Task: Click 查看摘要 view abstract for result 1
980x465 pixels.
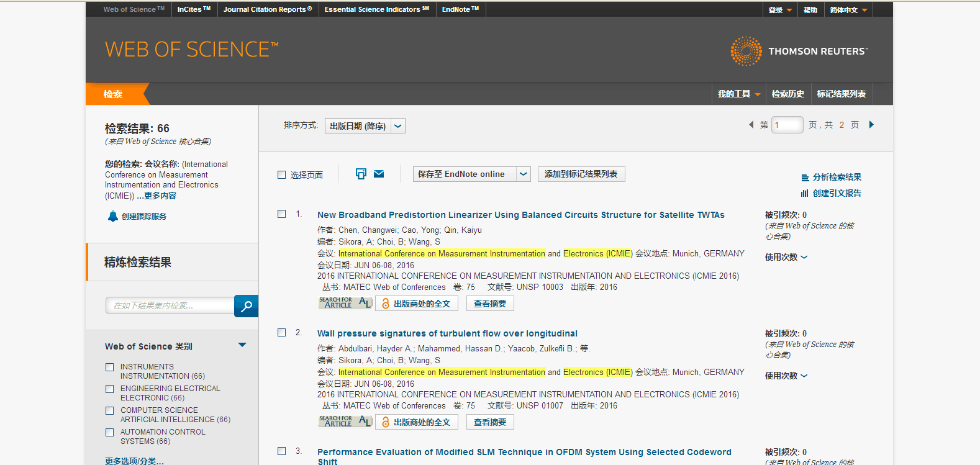Action: (490, 304)
